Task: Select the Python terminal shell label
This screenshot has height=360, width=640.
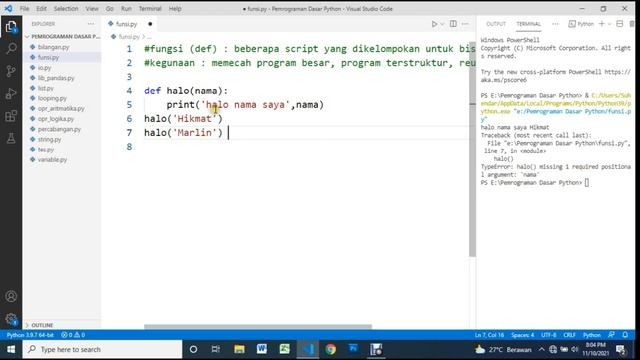Action: 581,24
